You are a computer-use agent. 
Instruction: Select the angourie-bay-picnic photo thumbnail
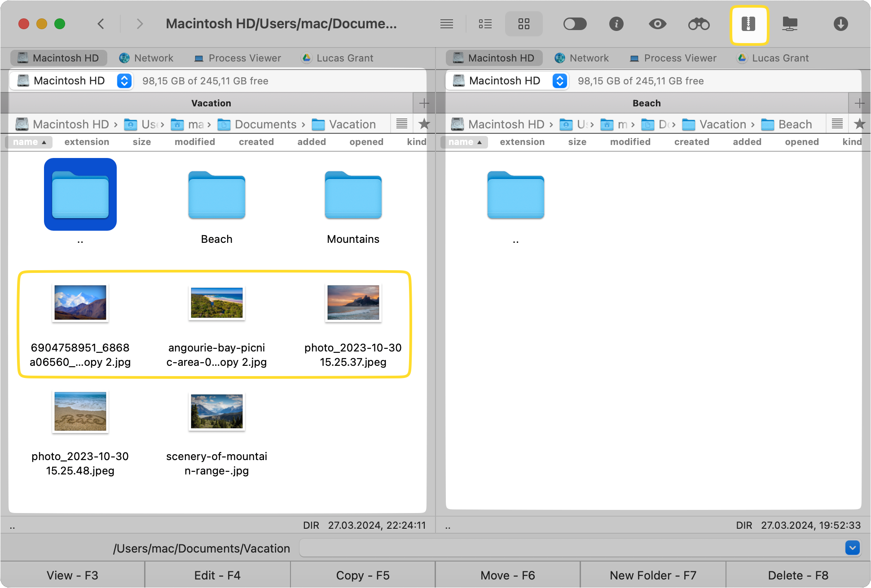point(216,303)
